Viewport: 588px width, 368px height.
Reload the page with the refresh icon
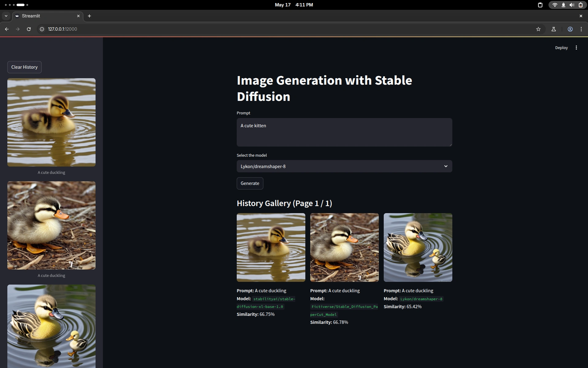29,29
